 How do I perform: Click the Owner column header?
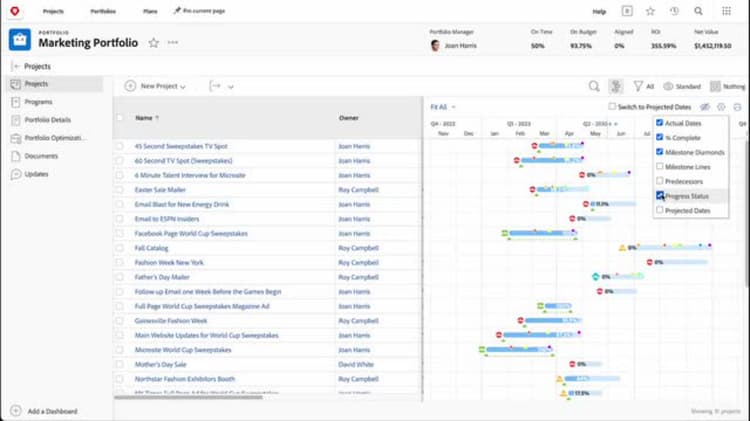point(349,118)
